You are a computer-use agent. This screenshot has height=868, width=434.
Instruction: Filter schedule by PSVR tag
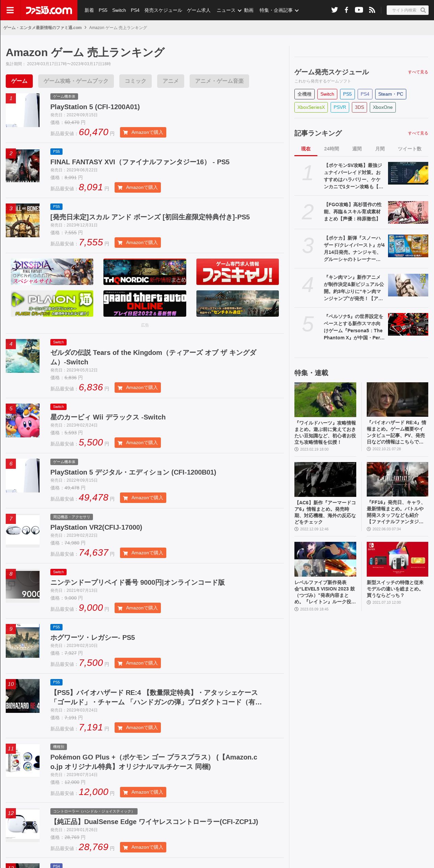tap(340, 107)
